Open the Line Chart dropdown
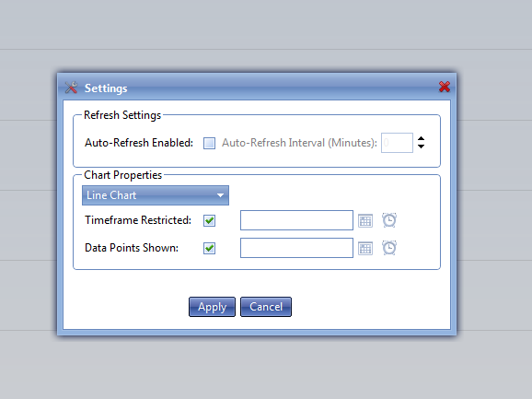This screenshot has height=399, width=532. pyautogui.click(x=156, y=195)
